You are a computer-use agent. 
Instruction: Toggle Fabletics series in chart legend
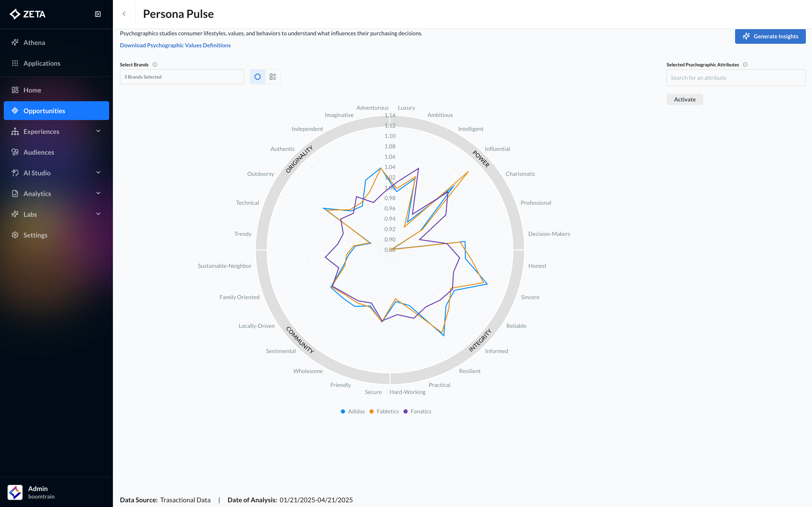[x=384, y=411]
